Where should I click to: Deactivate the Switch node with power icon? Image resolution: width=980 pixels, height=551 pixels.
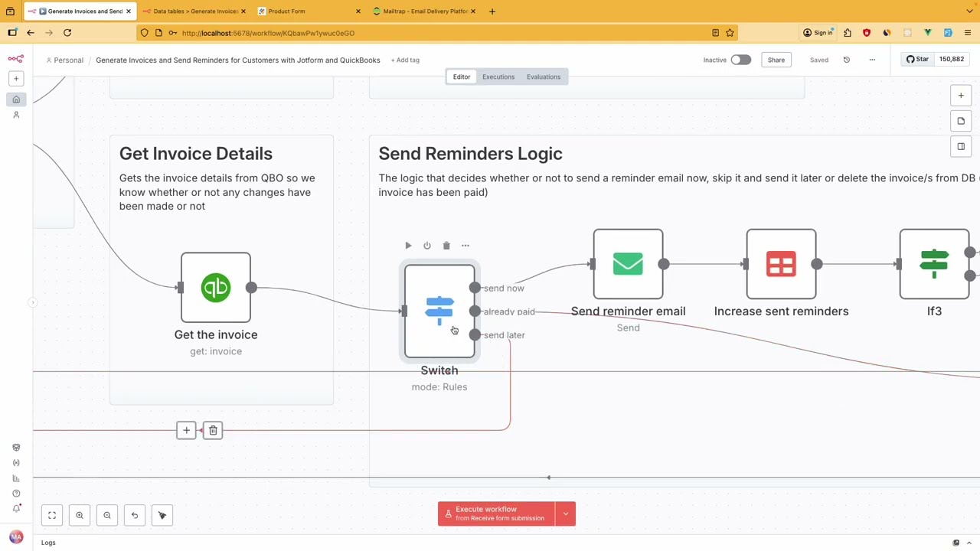pyautogui.click(x=427, y=246)
